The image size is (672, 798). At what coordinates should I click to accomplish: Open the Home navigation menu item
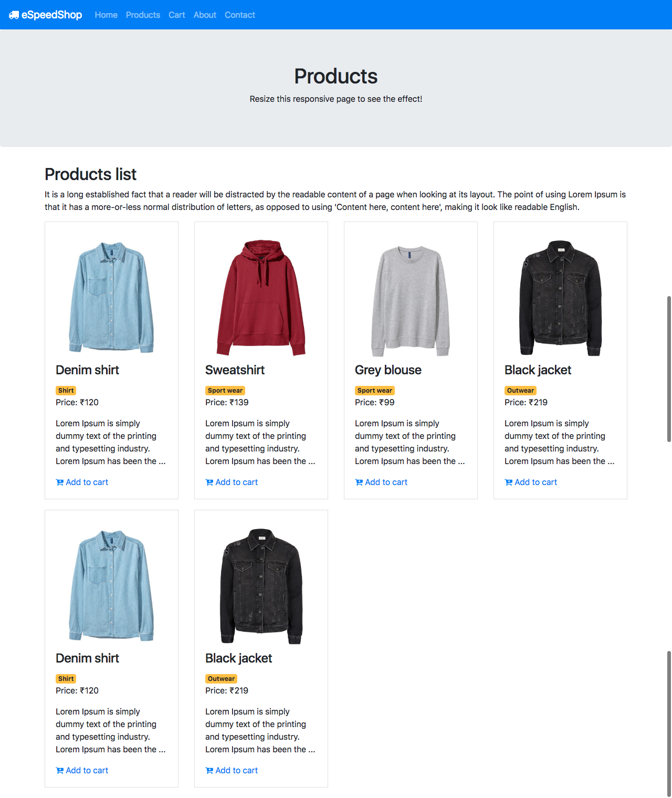106,15
